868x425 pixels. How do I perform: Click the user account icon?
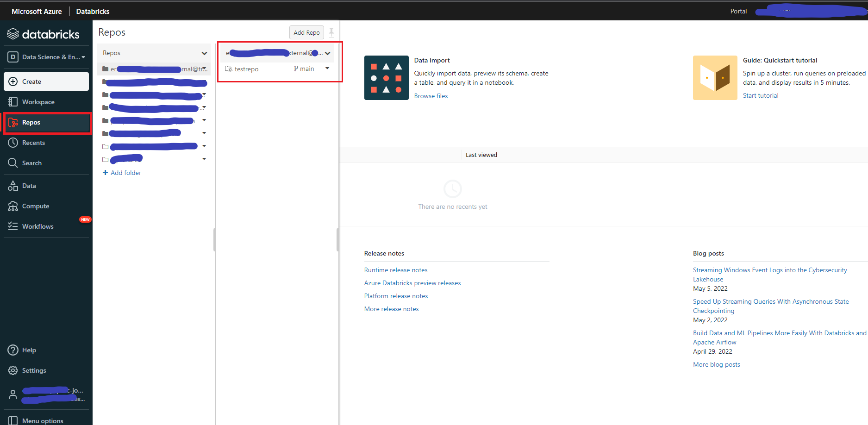13,394
